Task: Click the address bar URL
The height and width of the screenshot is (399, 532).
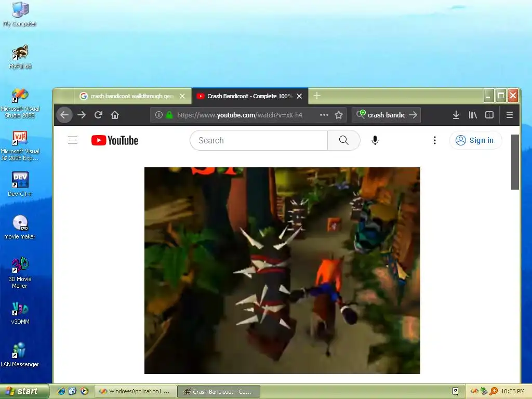Action: 240,115
